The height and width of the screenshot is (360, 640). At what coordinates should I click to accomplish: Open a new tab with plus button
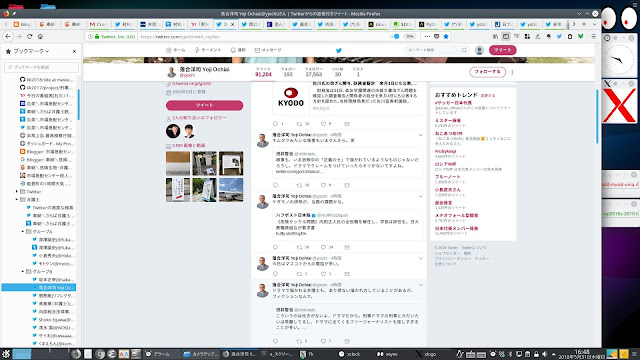click(584, 24)
